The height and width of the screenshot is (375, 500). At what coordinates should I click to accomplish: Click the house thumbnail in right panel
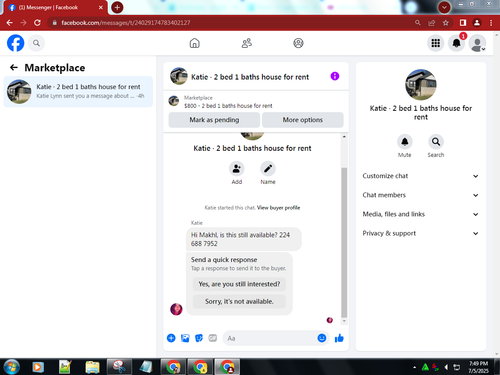pos(421,85)
